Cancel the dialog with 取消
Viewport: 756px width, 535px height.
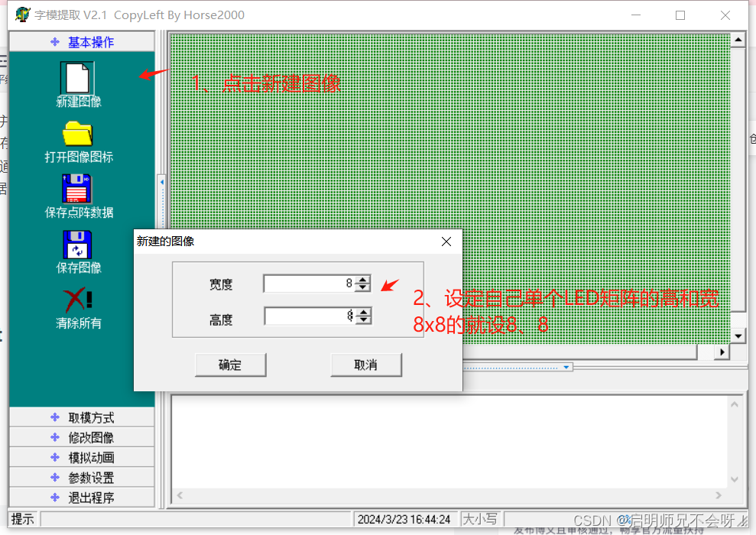click(x=365, y=365)
